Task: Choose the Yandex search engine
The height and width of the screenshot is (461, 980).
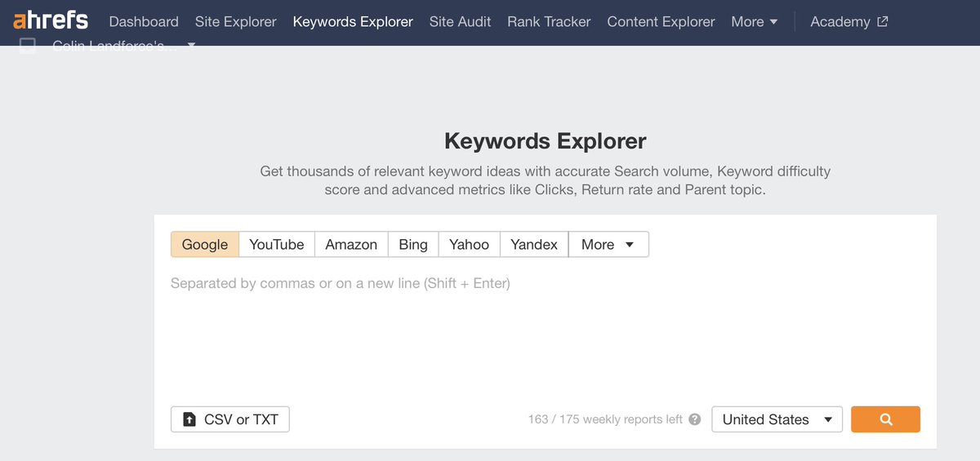Action: [x=534, y=245]
